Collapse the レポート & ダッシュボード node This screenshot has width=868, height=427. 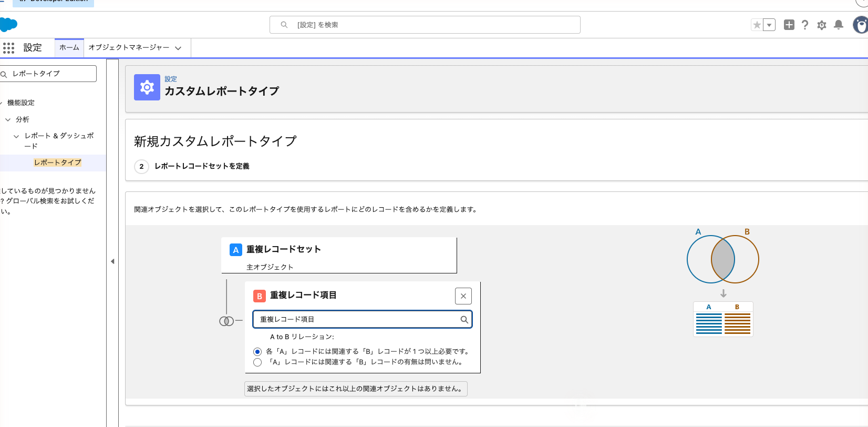[16, 136]
